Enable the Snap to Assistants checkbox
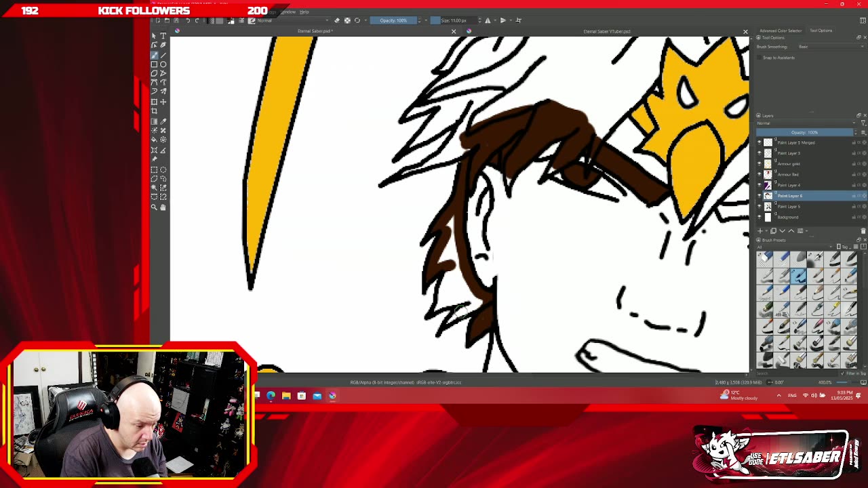The image size is (868, 488). 759,58
